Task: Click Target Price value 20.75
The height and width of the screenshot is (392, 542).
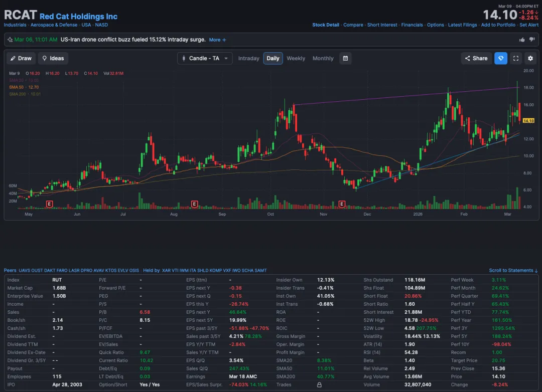Action: point(498,360)
